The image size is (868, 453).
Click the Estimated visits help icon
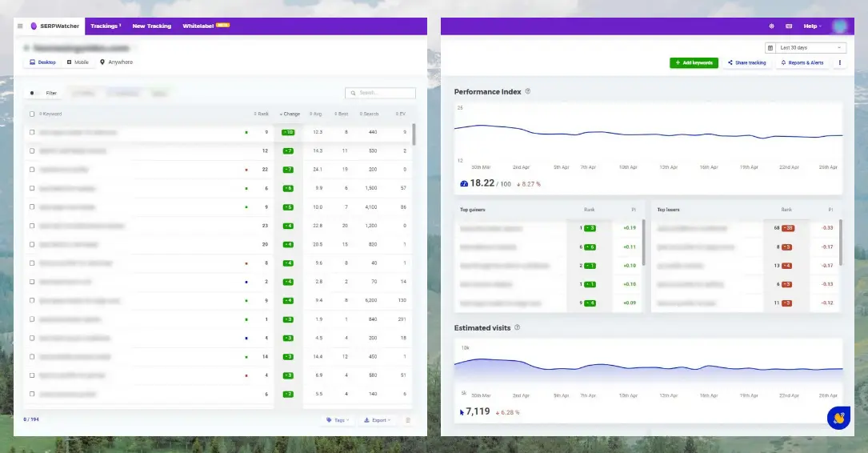pyautogui.click(x=518, y=328)
